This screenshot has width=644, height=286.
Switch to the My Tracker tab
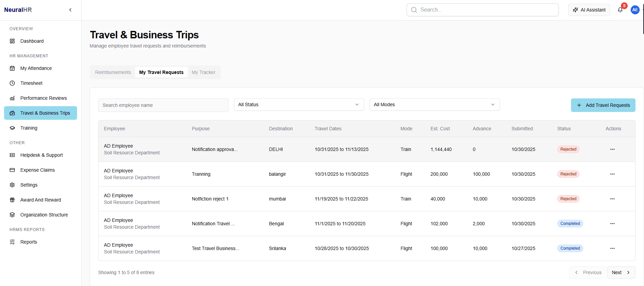coord(203,72)
